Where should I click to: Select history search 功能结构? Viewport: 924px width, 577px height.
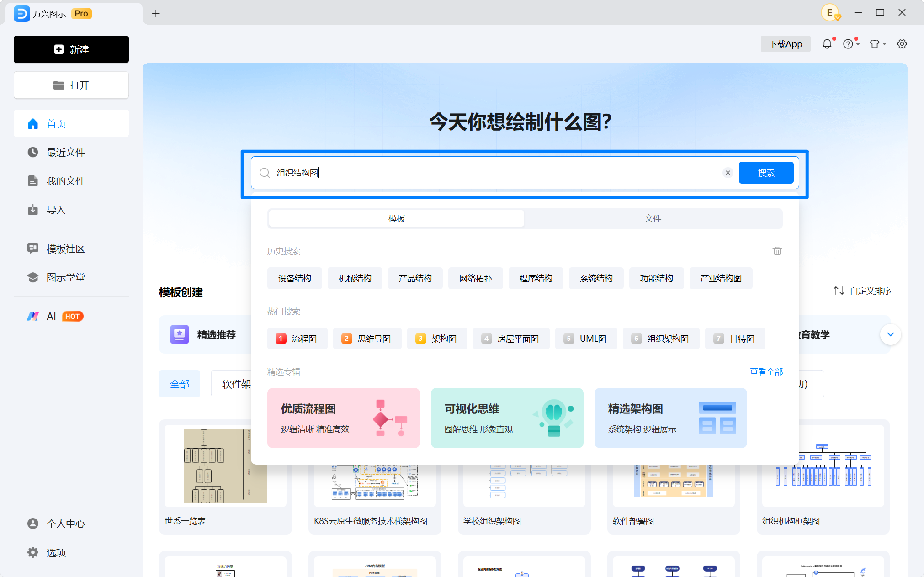click(x=657, y=278)
